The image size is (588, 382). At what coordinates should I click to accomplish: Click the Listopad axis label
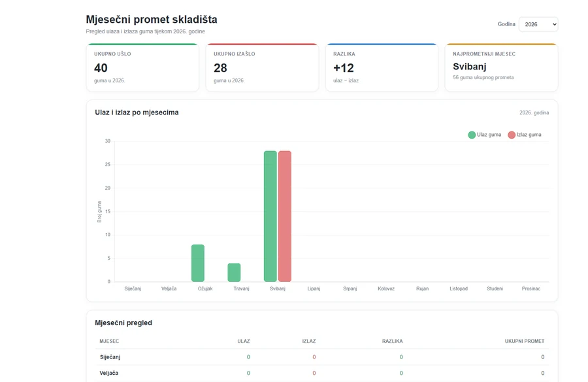coord(459,288)
